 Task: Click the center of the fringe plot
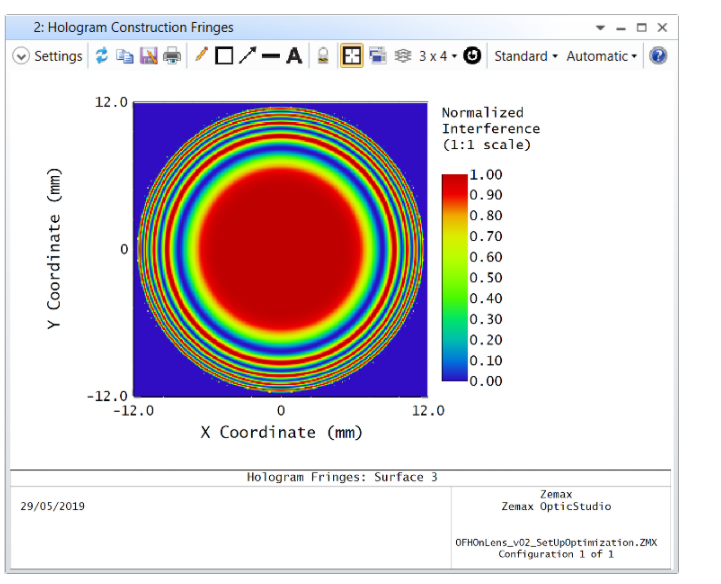[x=281, y=248]
